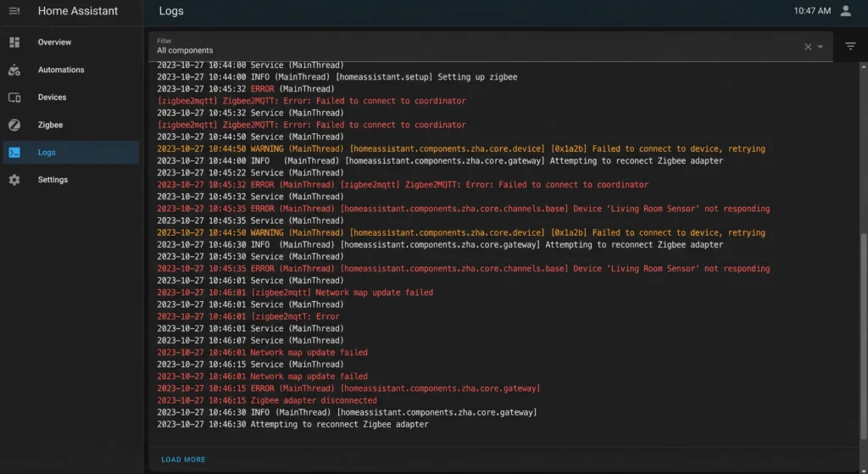Screen dimensions: 868x474
Task: Select the 10:45:22 Service (MainThread) line
Action: point(250,173)
